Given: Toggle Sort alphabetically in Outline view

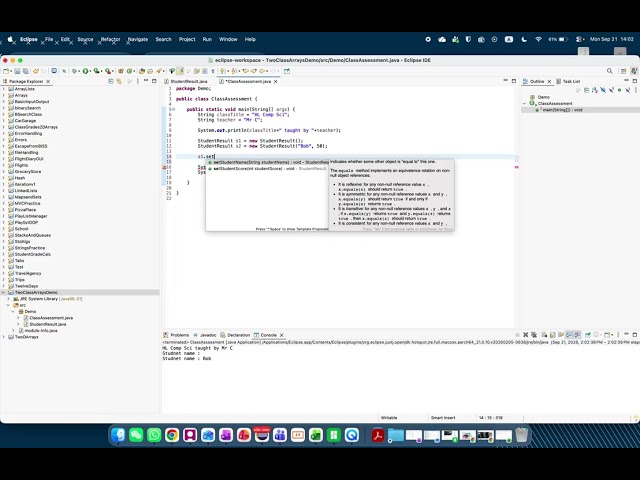Looking at the screenshot, I should coord(595,90).
